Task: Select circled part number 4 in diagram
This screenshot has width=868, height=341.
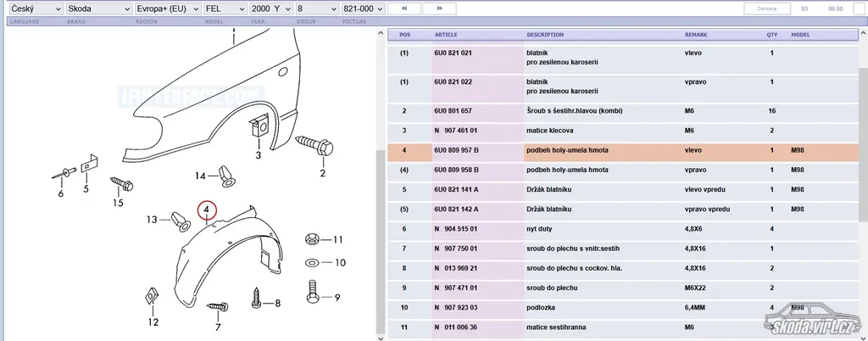Action: (x=207, y=210)
